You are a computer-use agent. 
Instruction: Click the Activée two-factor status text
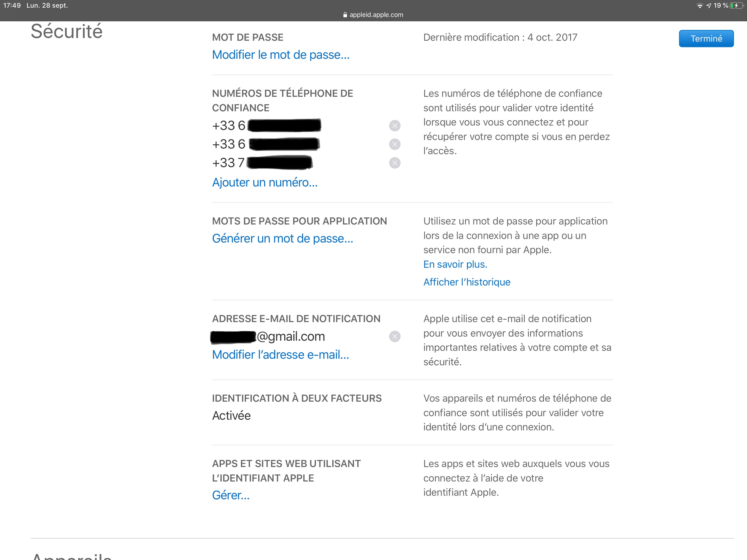(x=231, y=416)
